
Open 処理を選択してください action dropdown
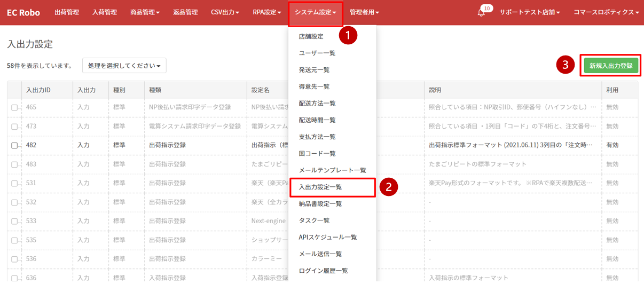[x=124, y=66]
